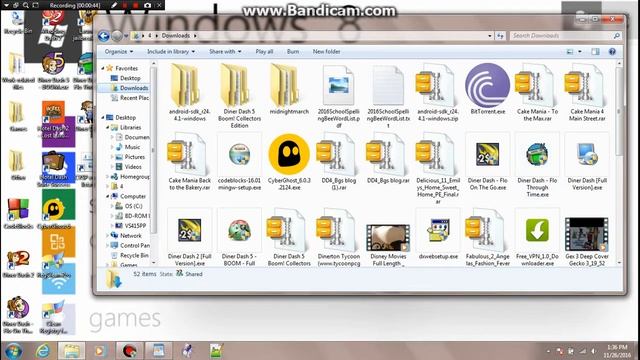Select Diner Dash 5 - BOOM - Full exe

tap(239, 237)
